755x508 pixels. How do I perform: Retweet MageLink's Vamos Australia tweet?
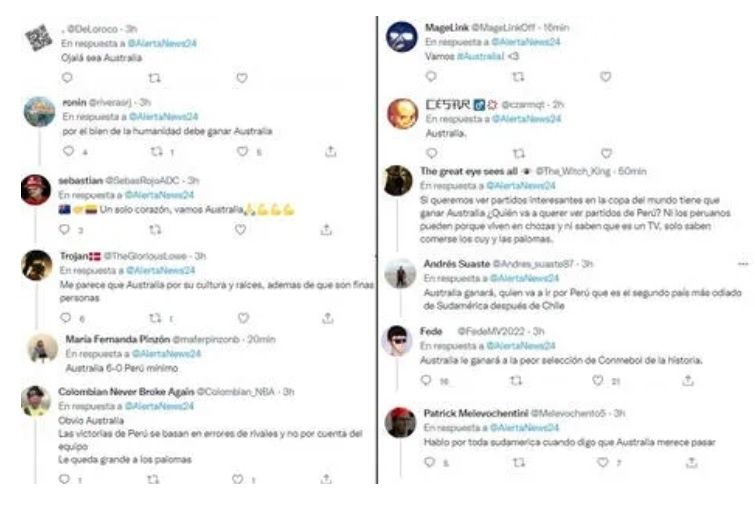click(516, 77)
